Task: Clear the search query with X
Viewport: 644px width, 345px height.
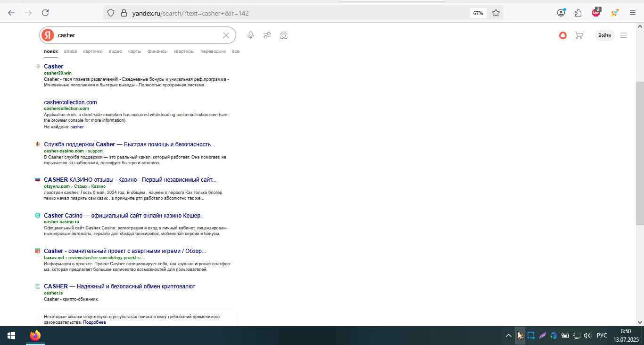Action: tap(226, 35)
